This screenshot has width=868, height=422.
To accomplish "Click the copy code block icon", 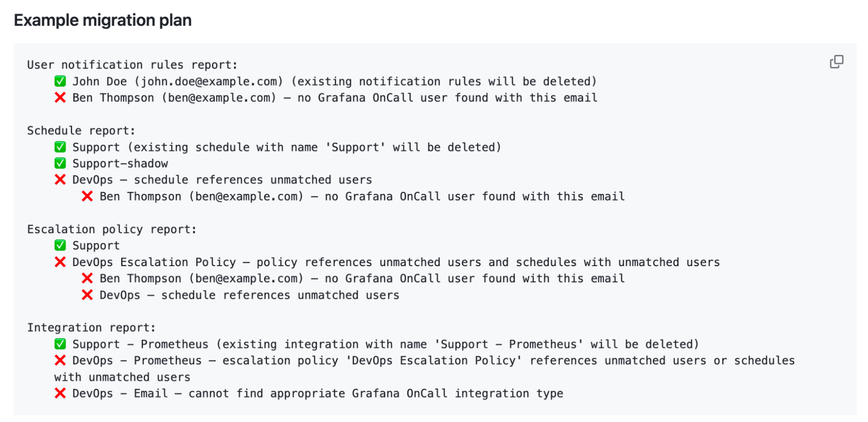I will point(836,62).
